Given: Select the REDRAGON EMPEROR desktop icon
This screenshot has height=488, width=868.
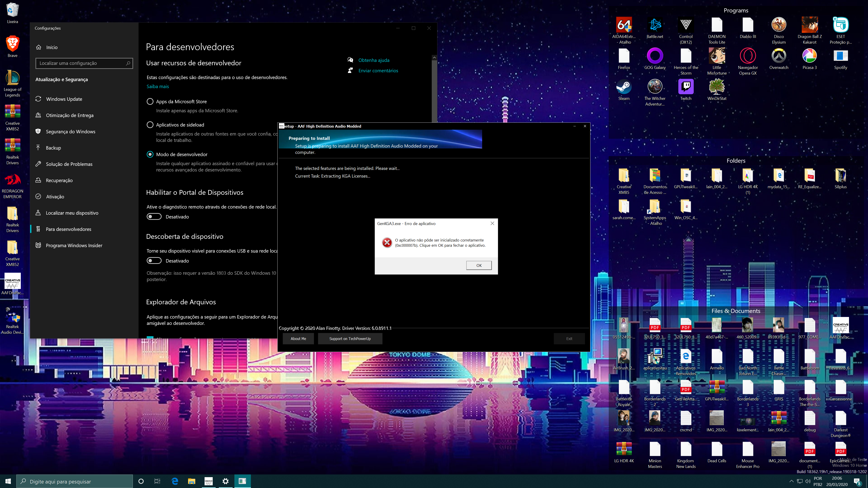Looking at the screenshot, I should point(12,185).
